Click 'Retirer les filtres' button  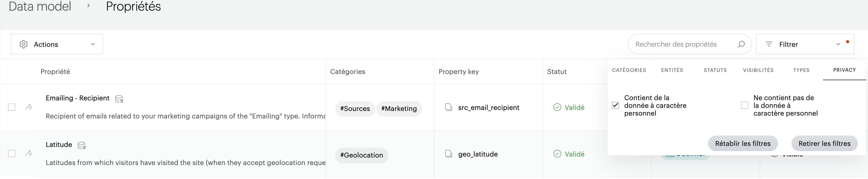824,144
